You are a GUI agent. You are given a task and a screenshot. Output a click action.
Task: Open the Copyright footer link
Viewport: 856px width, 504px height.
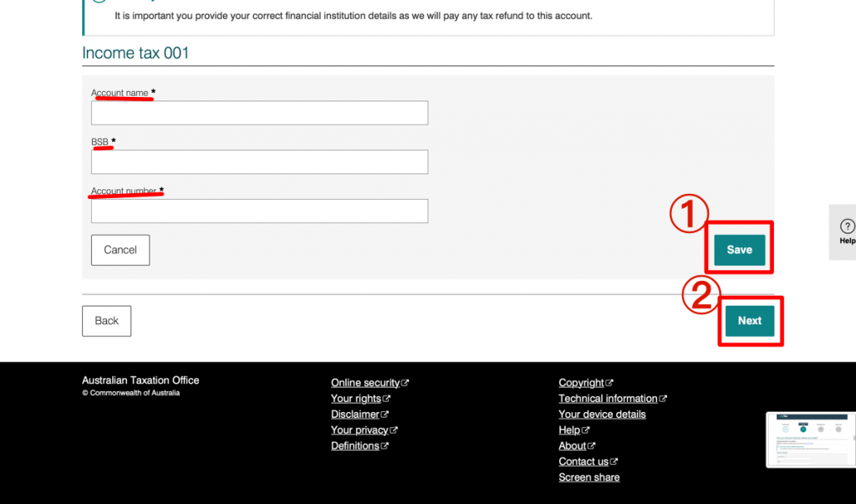pyautogui.click(x=582, y=383)
